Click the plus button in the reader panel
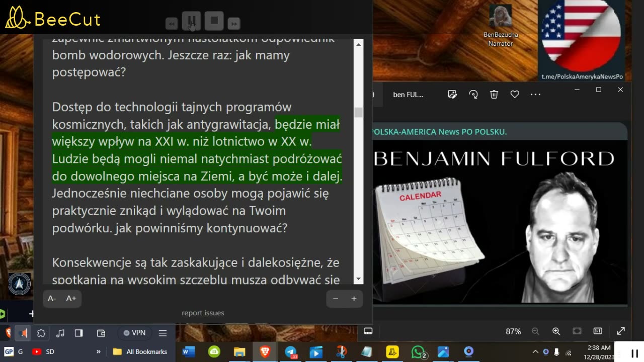The image size is (644, 362). pos(354,299)
